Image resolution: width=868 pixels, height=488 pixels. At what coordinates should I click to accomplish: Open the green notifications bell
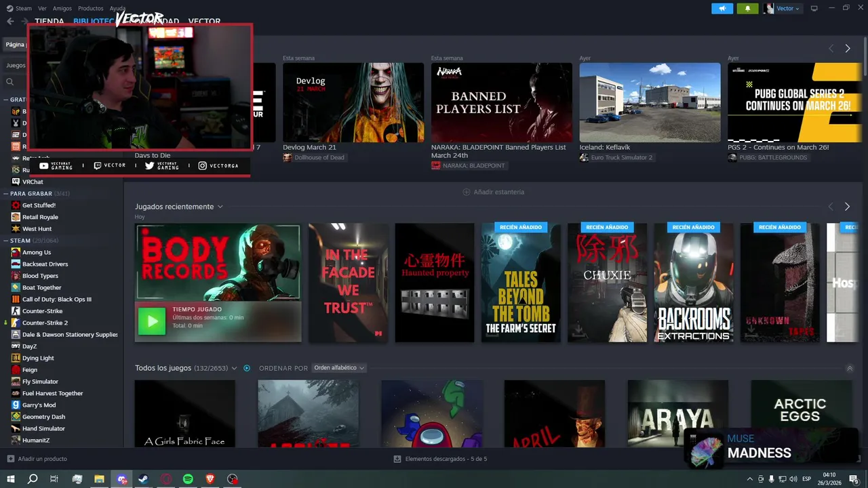[747, 8]
